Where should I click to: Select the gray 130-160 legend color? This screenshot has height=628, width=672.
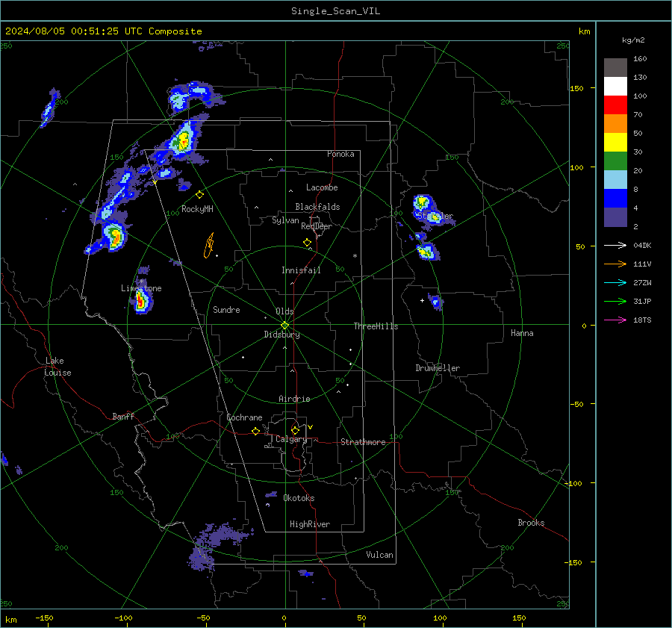tap(615, 67)
